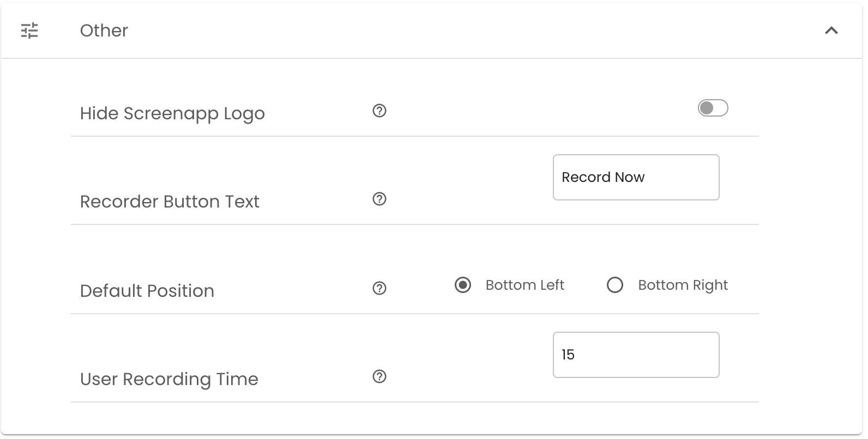
Task: Open help for Hide Screenapp Logo
Action: 379,111
